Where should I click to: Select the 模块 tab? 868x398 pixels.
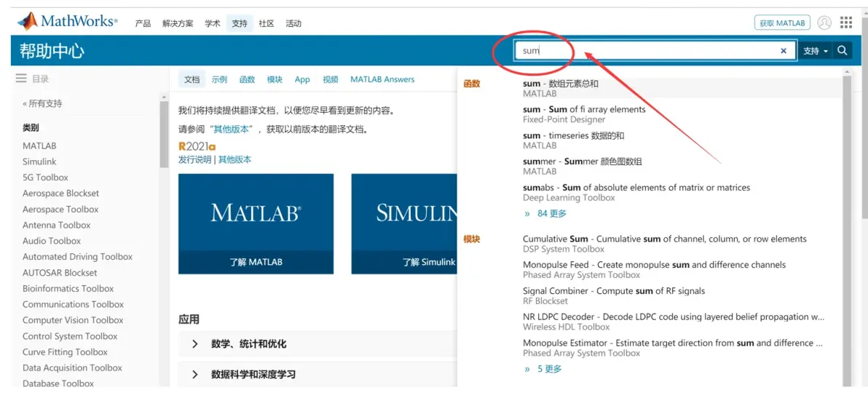tap(275, 79)
